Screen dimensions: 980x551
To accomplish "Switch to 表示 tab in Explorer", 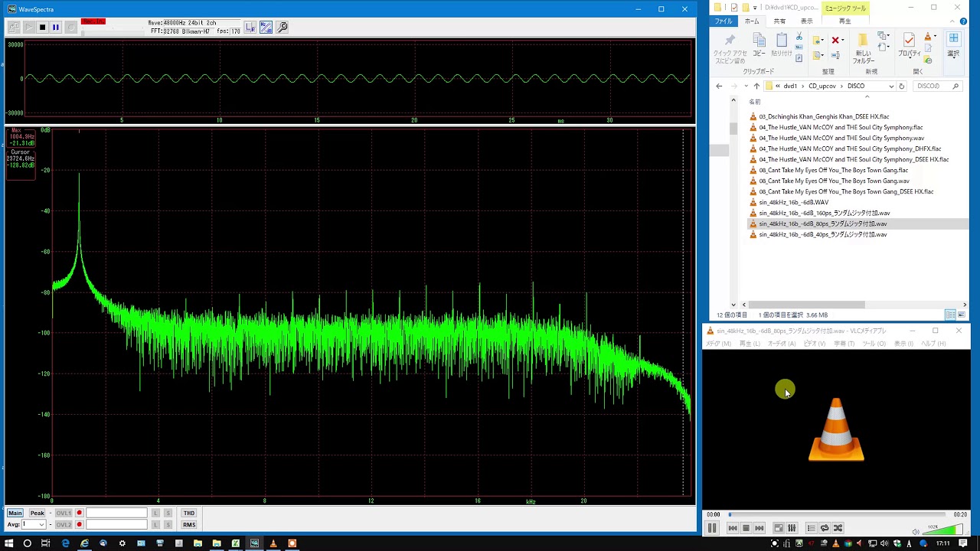I will click(807, 21).
